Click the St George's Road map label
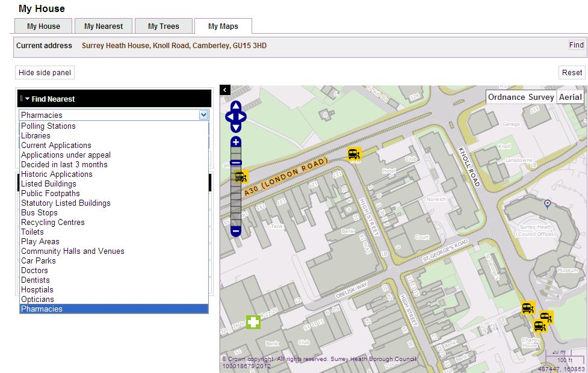 [x=445, y=250]
